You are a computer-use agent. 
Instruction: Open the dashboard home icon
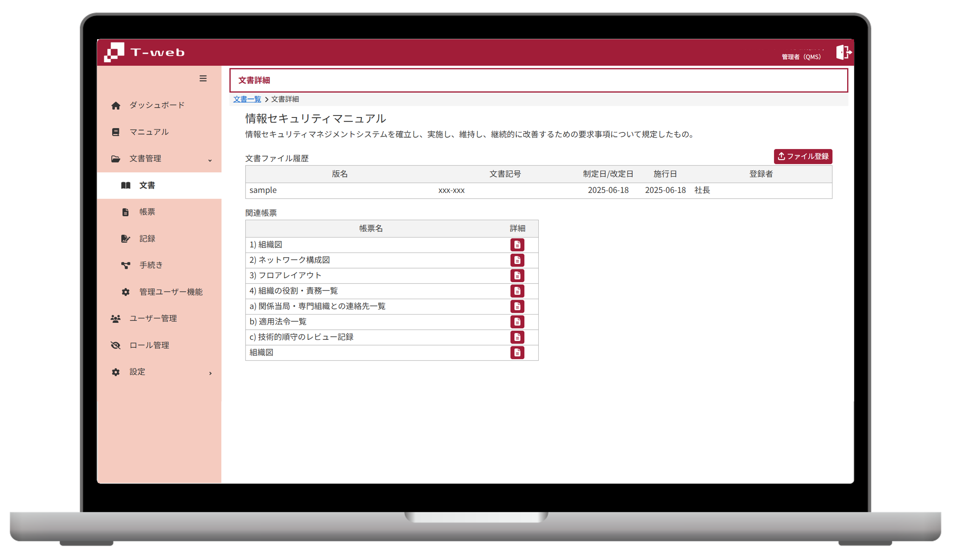pyautogui.click(x=116, y=105)
